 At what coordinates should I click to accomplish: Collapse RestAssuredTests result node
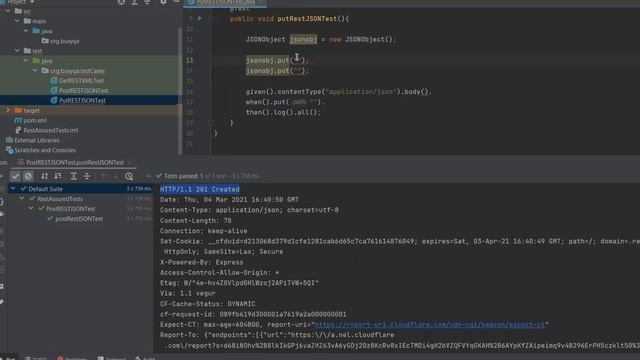tap(22, 199)
